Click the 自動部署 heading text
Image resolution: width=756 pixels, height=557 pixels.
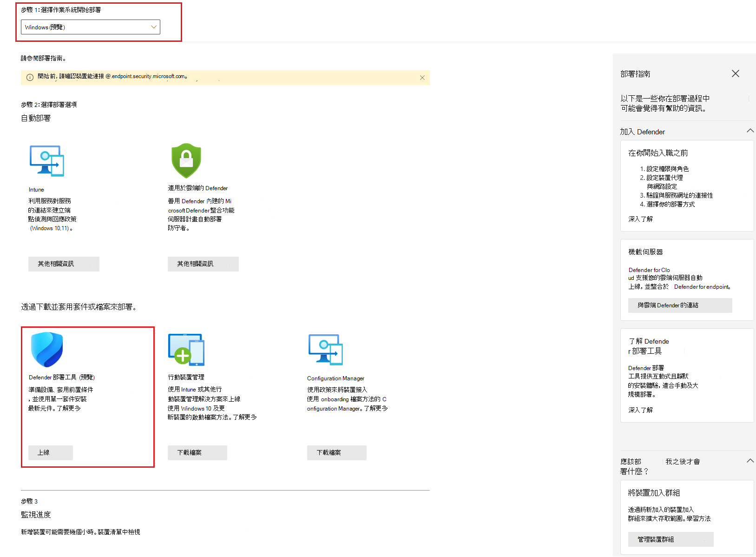[36, 118]
